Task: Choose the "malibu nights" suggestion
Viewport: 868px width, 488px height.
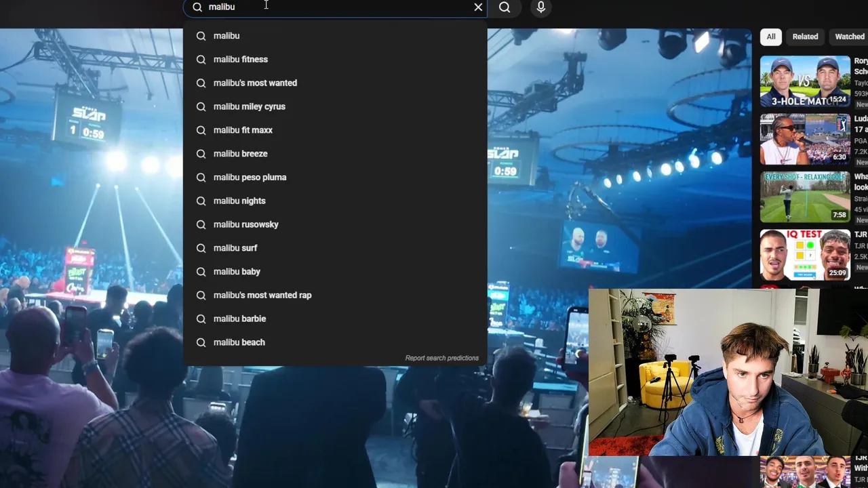Action: 335,201
